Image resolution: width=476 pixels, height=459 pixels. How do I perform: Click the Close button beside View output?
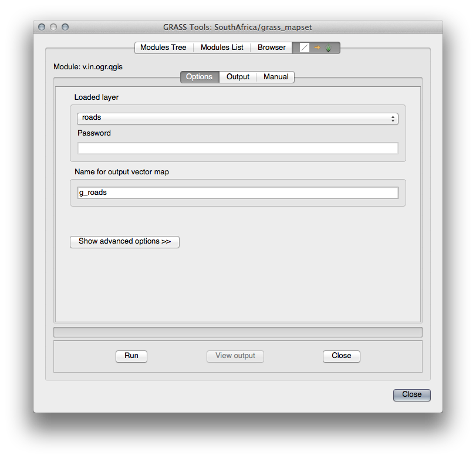[341, 356]
